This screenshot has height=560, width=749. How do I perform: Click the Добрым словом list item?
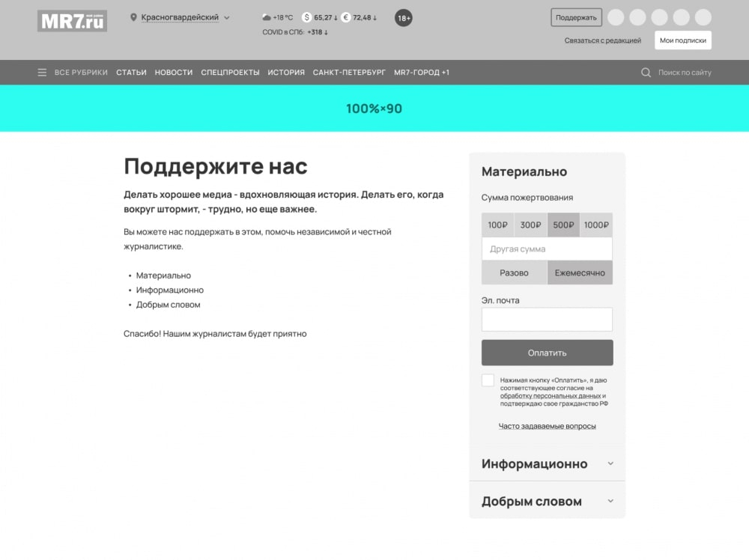point(168,305)
